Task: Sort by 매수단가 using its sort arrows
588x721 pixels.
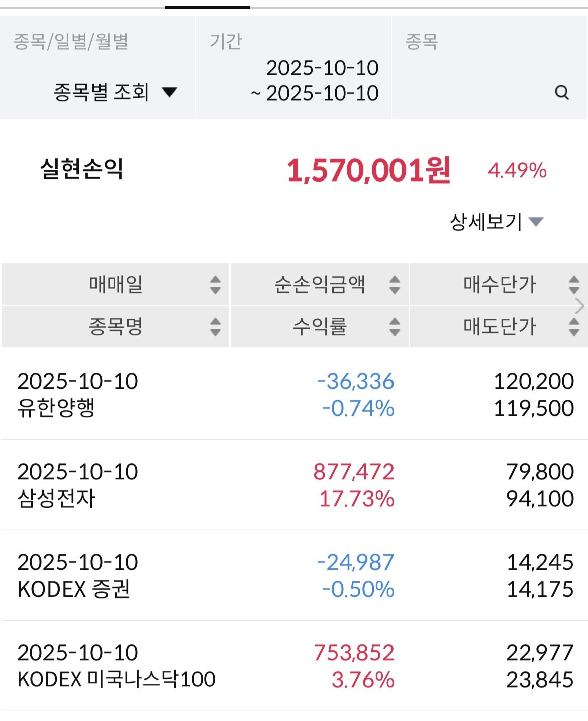Action: click(573, 285)
